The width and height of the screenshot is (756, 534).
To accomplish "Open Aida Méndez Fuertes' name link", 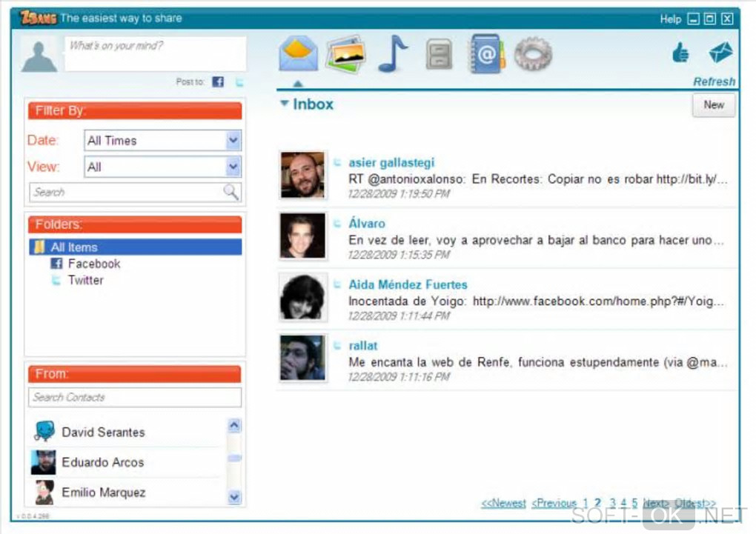I will 408,284.
